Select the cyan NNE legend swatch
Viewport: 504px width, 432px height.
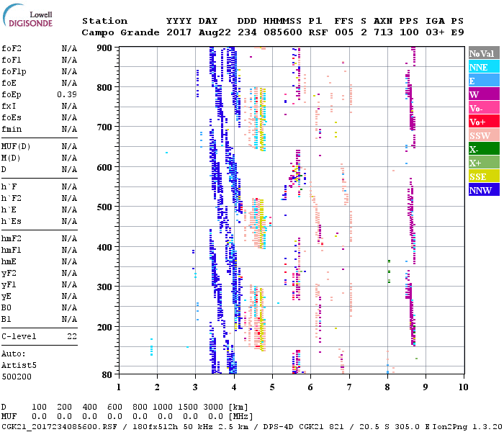click(482, 67)
